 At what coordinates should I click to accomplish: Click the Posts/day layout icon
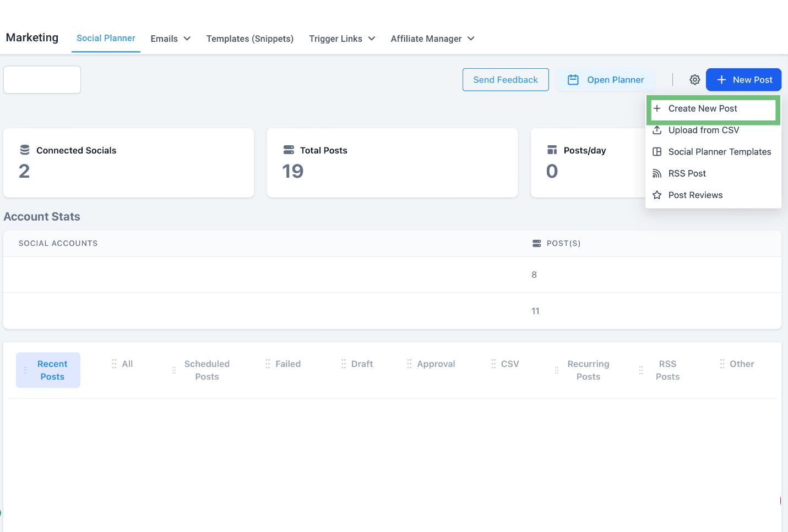tap(552, 150)
